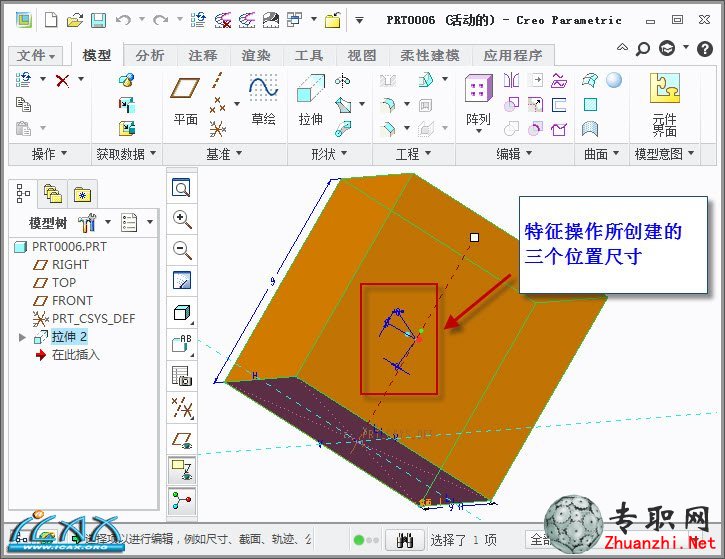Open the folder browser tab in navigator
Screen dimensions: 725x559
click(53, 193)
